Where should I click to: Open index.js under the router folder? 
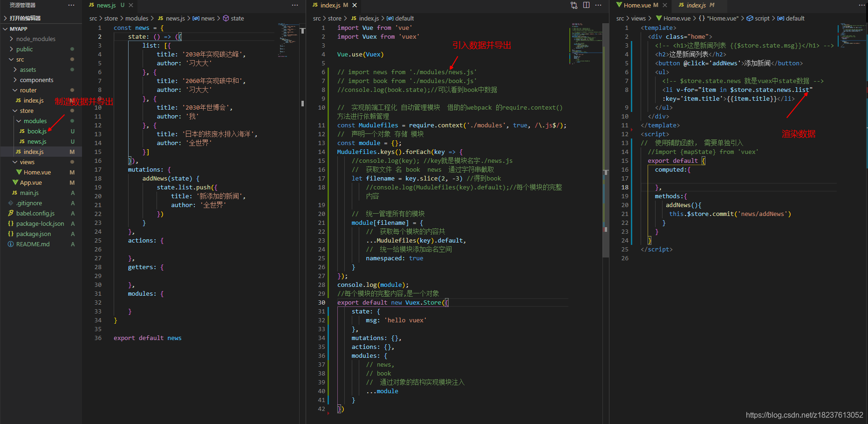(x=34, y=100)
